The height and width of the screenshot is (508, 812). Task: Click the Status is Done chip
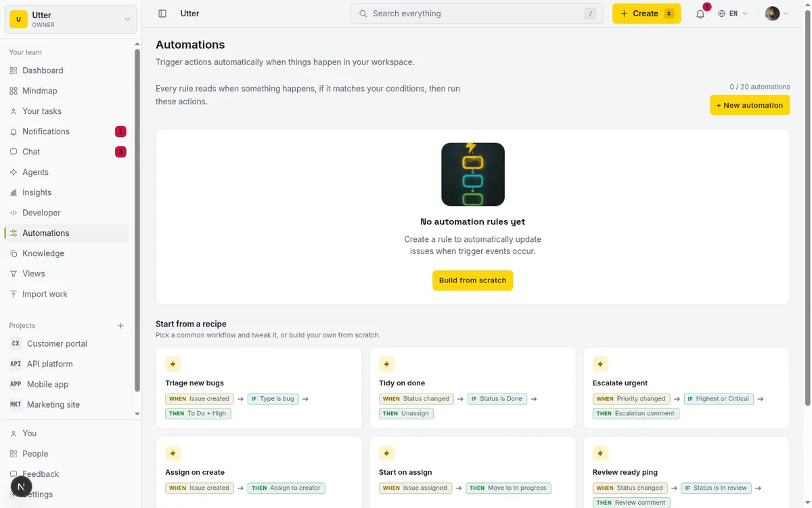(497, 399)
